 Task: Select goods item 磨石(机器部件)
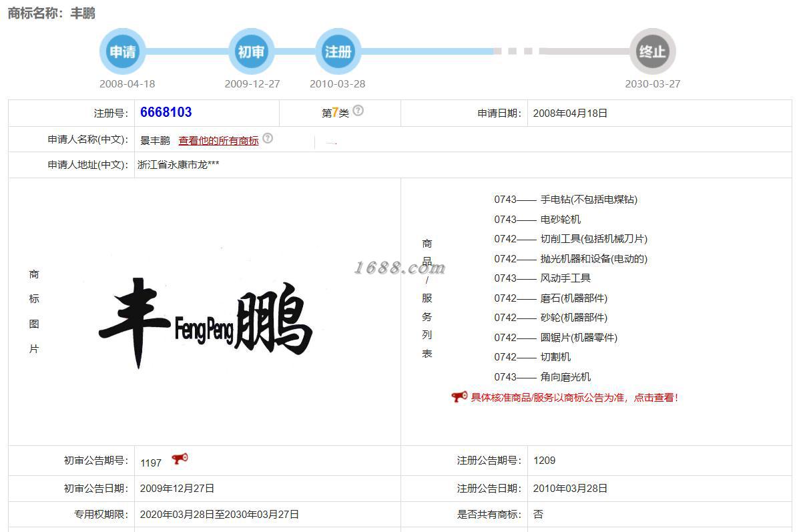coord(574,298)
